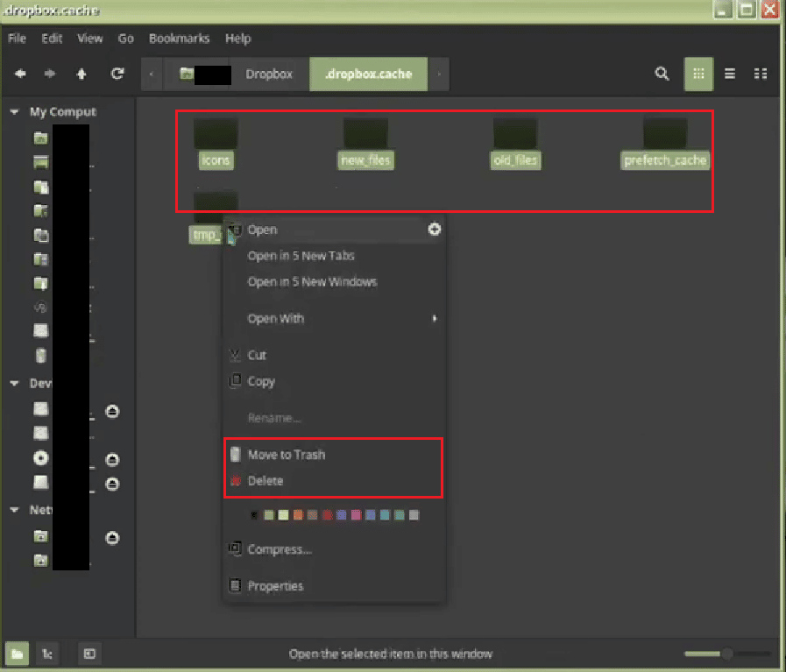The height and width of the screenshot is (672, 786).
Task: Reload the current folder
Action: click(x=117, y=74)
